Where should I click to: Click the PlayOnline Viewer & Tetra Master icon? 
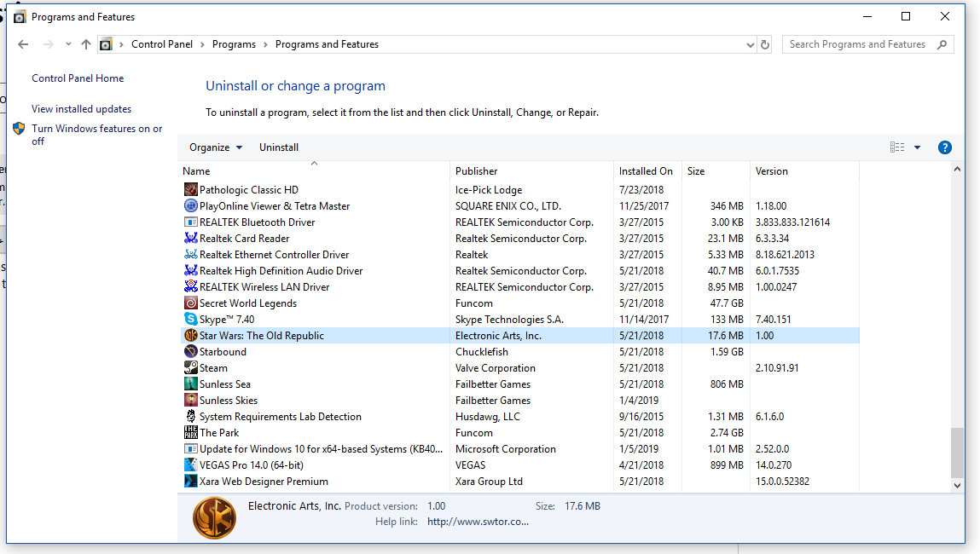click(190, 205)
